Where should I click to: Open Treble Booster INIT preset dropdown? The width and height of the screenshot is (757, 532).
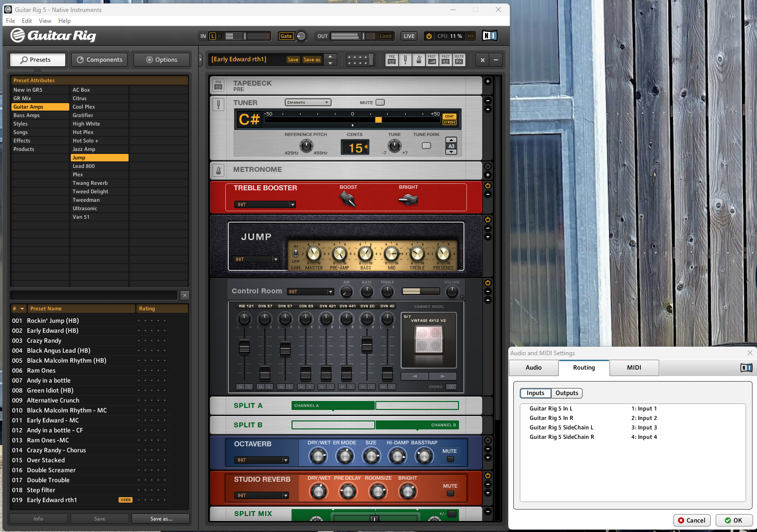(265, 205)
